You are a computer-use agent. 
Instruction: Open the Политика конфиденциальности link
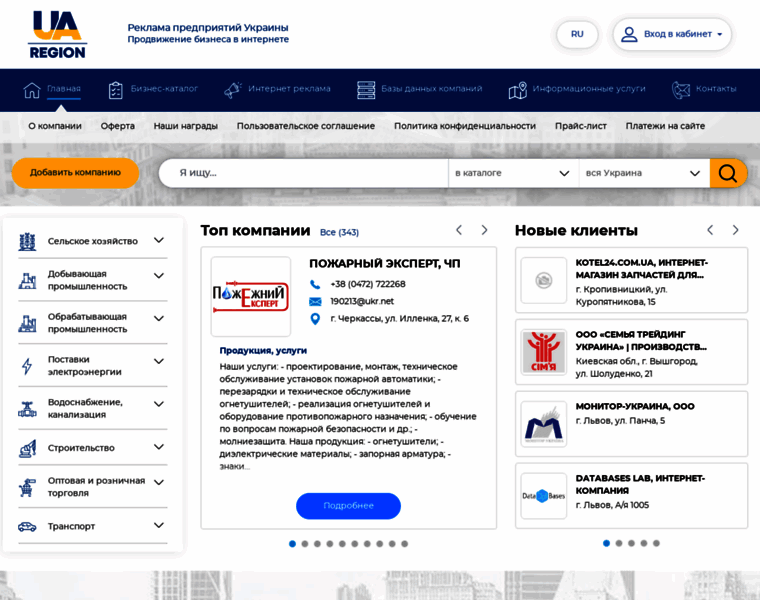tap(465, 126)
